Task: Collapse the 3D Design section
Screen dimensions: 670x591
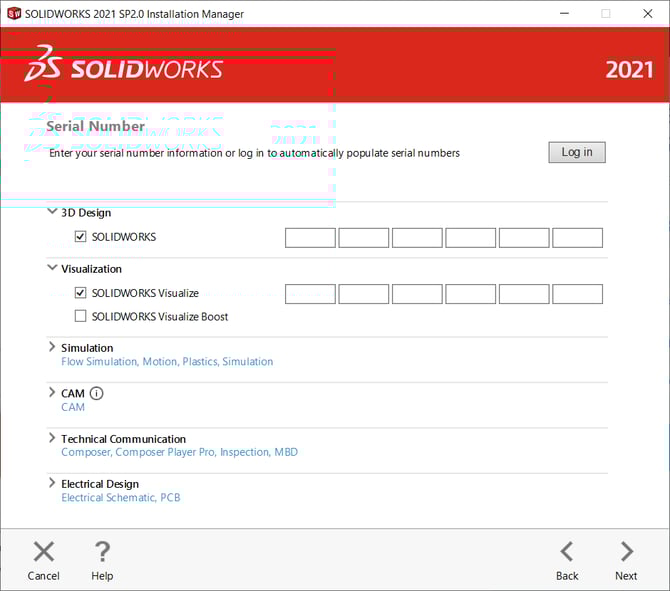Action: coord(52,212)
